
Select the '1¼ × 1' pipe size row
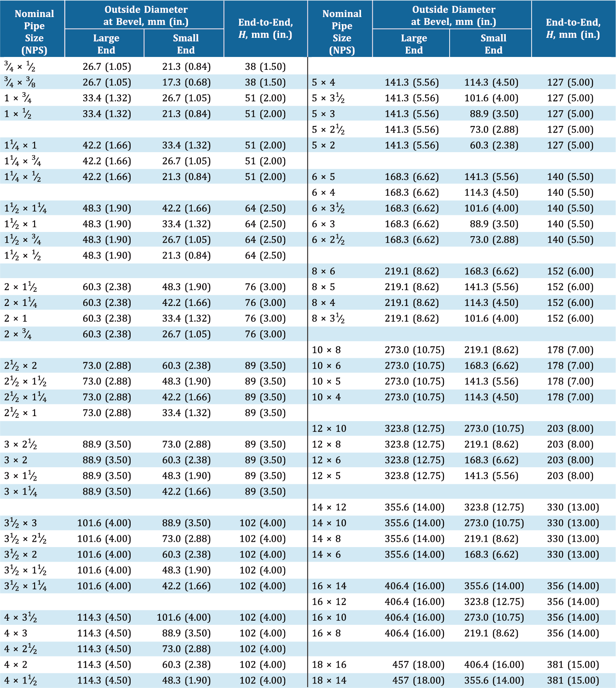click(x=20, y=145)
